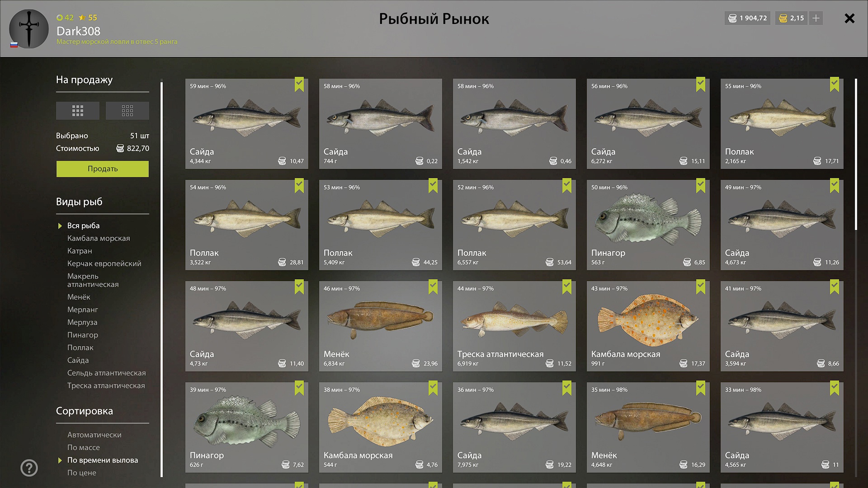Choose Автоматически sorting

click(x=94, y=435)
